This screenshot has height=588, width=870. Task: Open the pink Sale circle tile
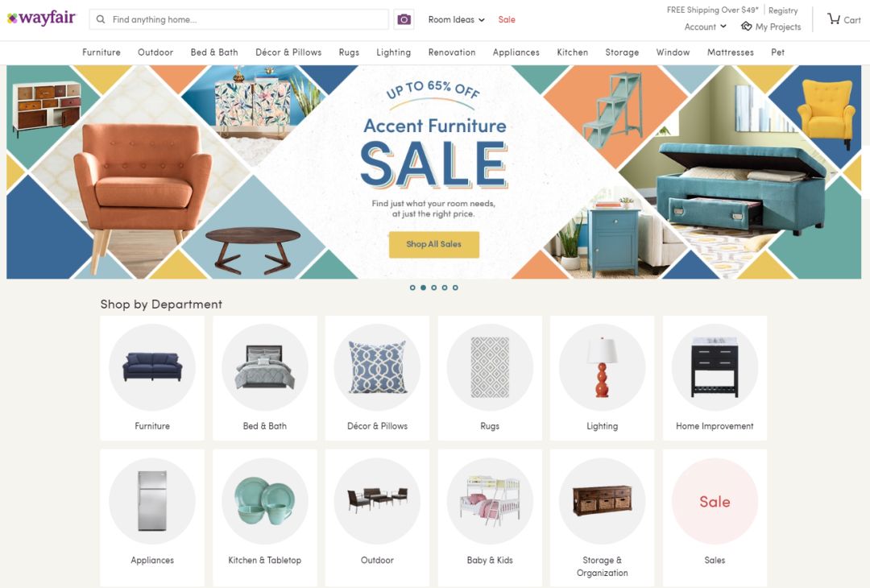click(715, 502)
